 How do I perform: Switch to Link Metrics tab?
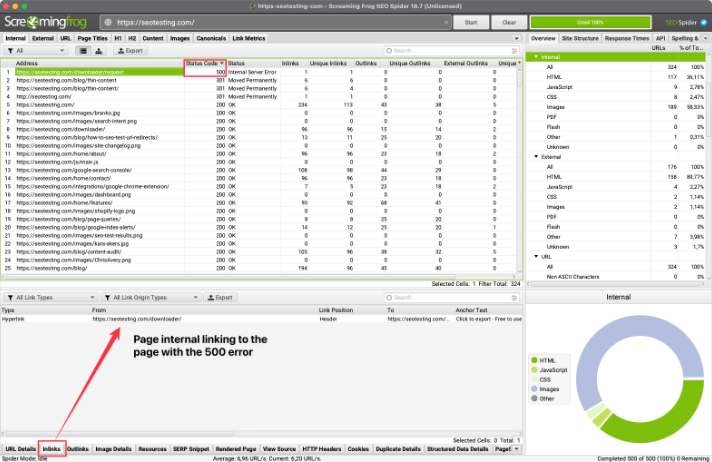click(x=249, y=39)
